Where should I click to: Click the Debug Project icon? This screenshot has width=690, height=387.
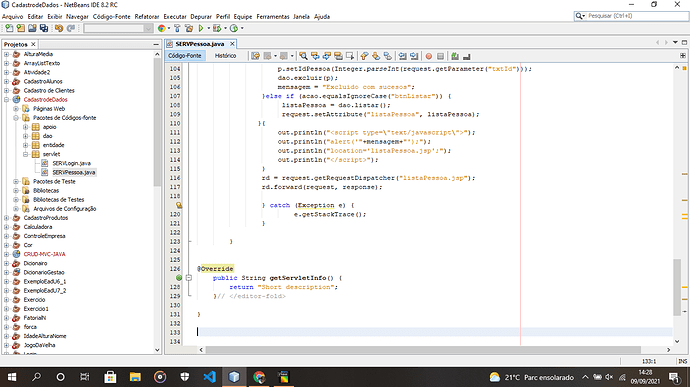point(217,28)
